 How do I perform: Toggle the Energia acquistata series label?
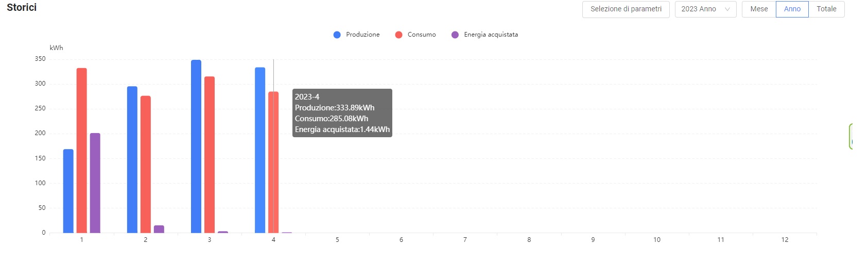point(491,35)
